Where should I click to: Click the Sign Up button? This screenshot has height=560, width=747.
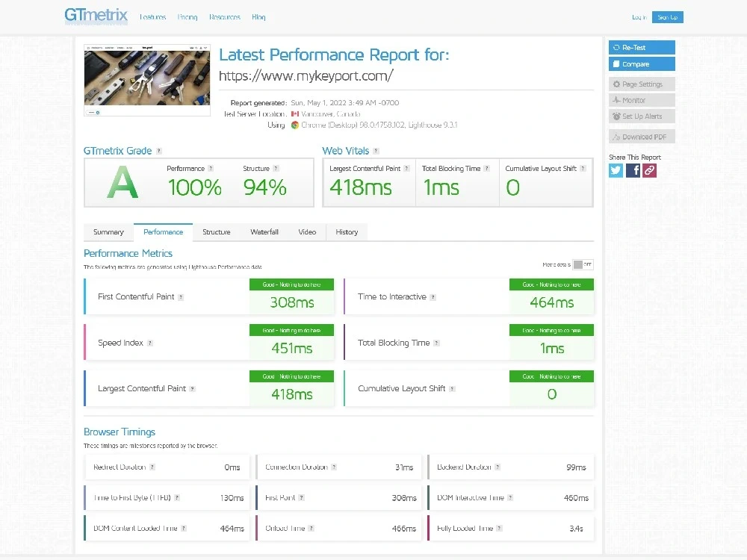[x=667, y=17]
